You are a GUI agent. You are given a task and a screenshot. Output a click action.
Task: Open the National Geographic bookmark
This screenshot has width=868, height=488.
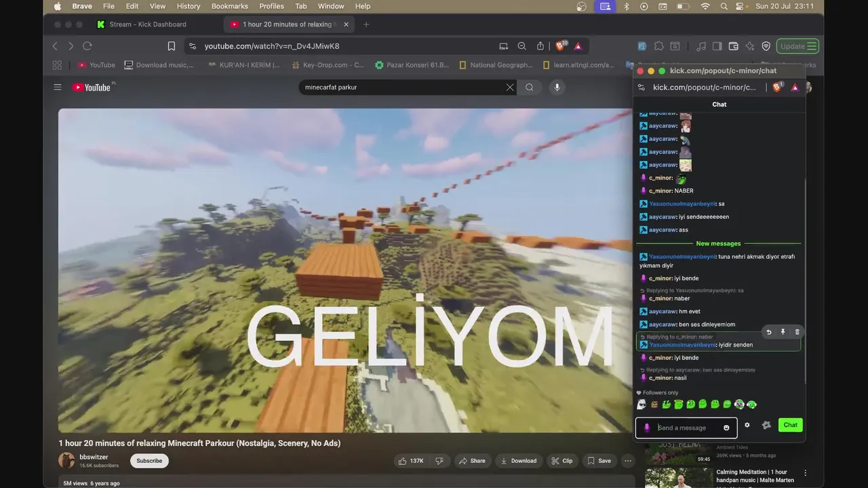496,65
